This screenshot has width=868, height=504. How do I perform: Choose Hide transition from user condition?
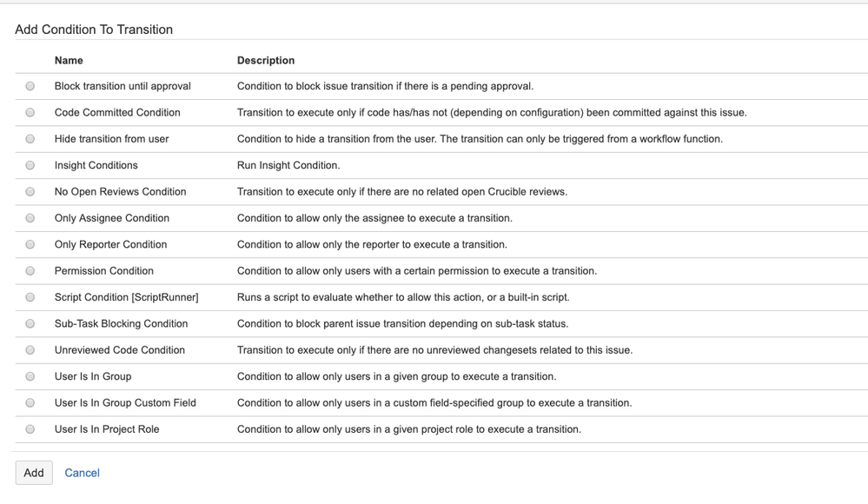(x=30, y=139)
